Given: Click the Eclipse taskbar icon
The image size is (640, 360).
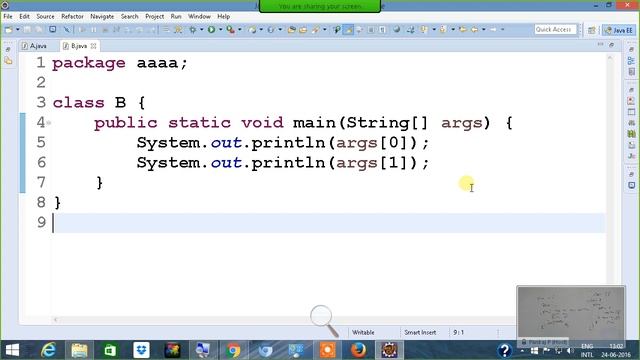Looking at the screenshot, I should click(389, 350).
